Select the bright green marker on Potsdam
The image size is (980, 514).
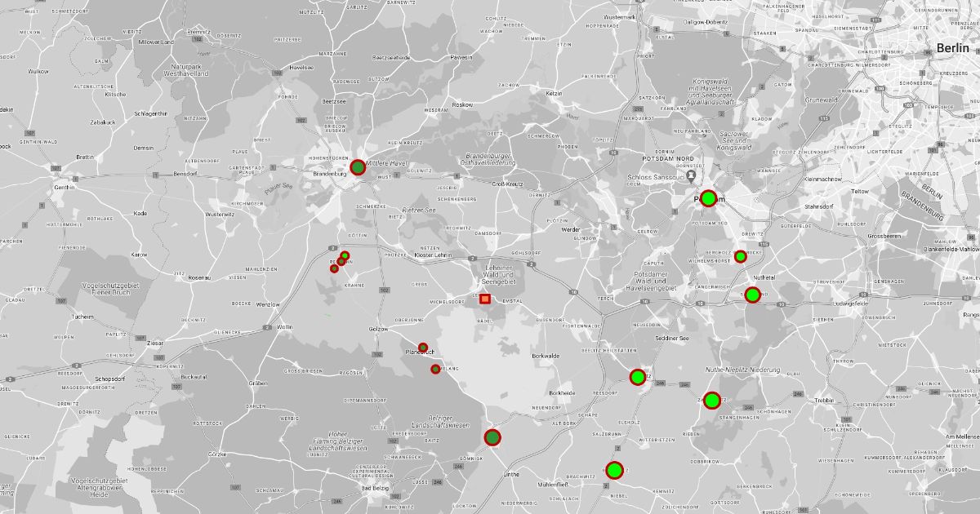708,198
